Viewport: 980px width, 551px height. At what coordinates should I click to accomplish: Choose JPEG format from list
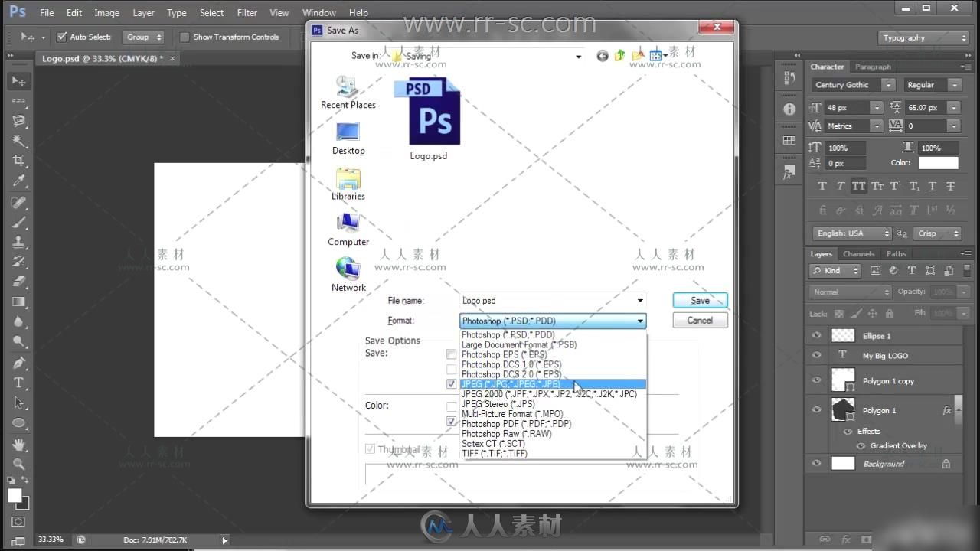(553, 384)
